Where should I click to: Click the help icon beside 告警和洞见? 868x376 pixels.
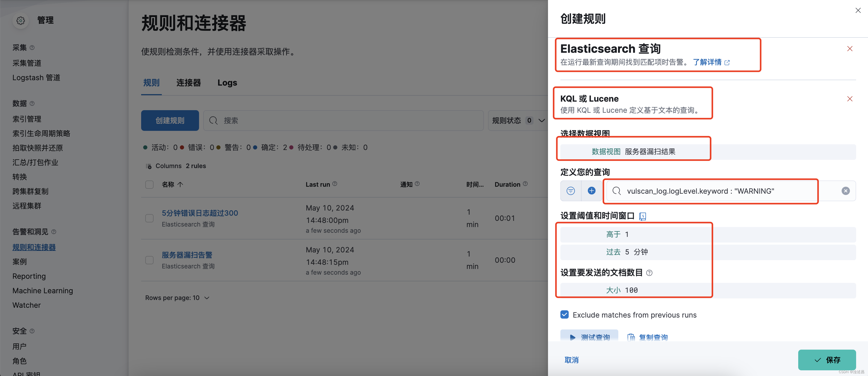tap(54, 232)
